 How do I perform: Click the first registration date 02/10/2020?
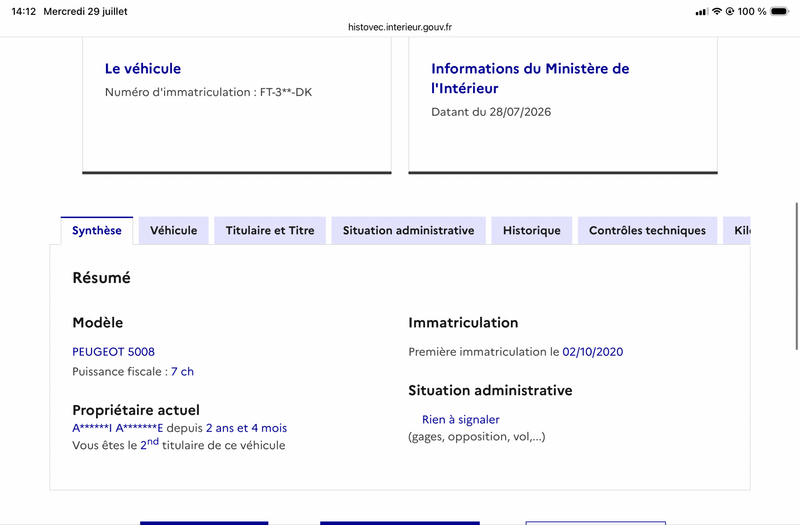[x=592, y=352]
